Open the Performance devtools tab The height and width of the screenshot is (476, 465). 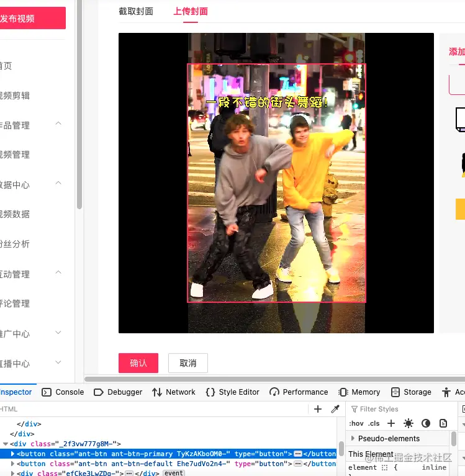point(305,392)
